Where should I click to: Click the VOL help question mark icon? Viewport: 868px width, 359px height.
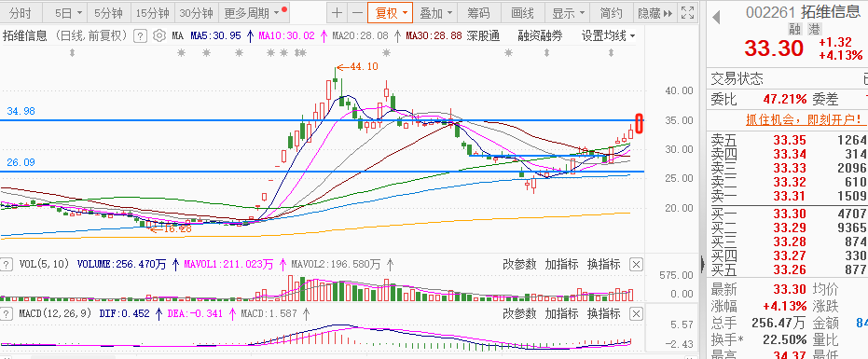(7, 264)
